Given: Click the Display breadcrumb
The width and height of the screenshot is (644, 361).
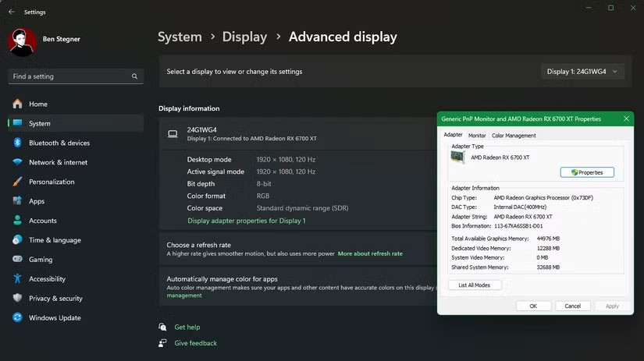Looking at the screenshot, I should click(x=244, y=37).
